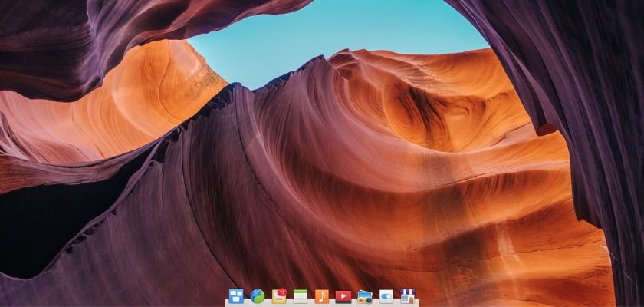Open System Settings toggle icon
This screenshot has height=307, width=644.
click(x=386, y=296)
